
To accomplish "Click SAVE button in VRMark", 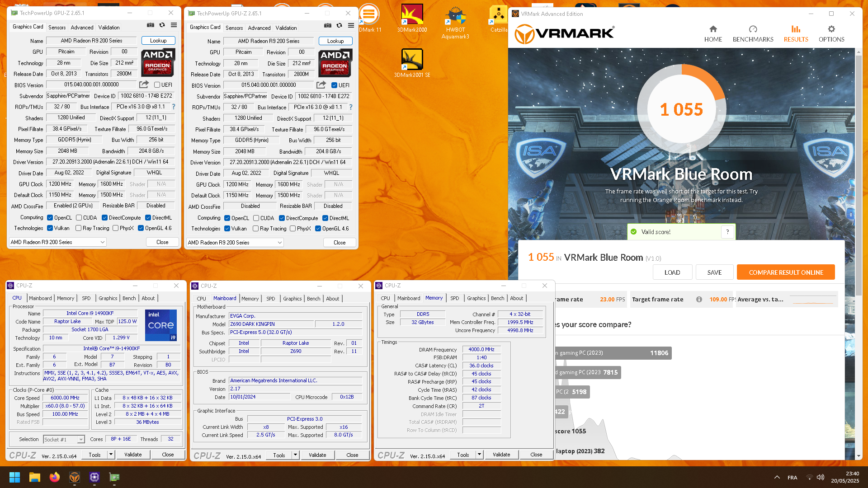I will 714,272.
